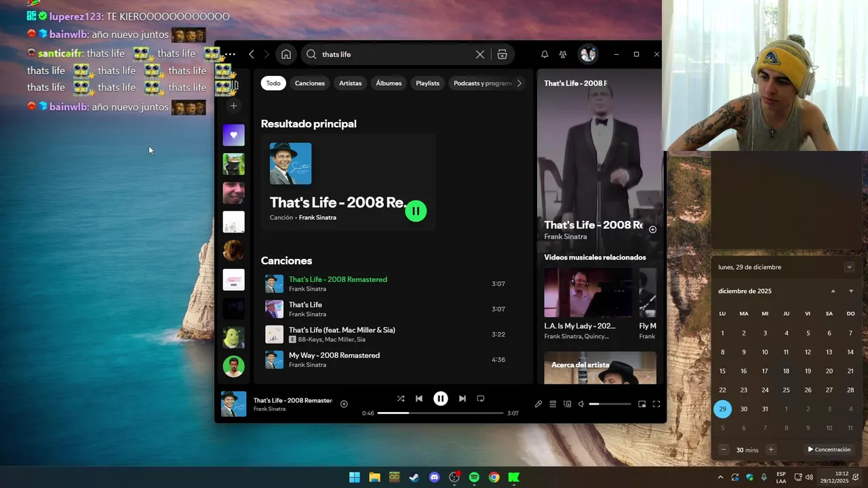Open the play queue icon
Image resolution: width=868 pixels, height=488 pixels.
[x=553, y=404]
